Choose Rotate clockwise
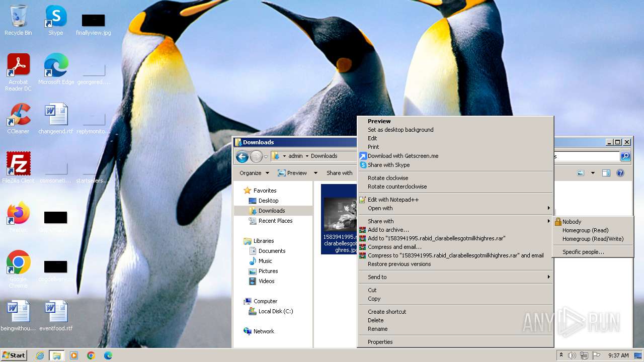 [388, 178]
